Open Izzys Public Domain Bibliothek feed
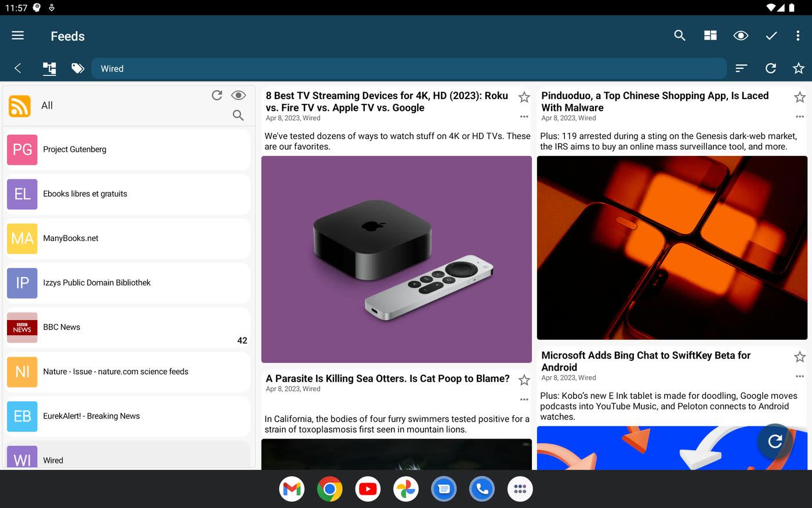Viewport: 812px width, 508px height. [129, 283]
